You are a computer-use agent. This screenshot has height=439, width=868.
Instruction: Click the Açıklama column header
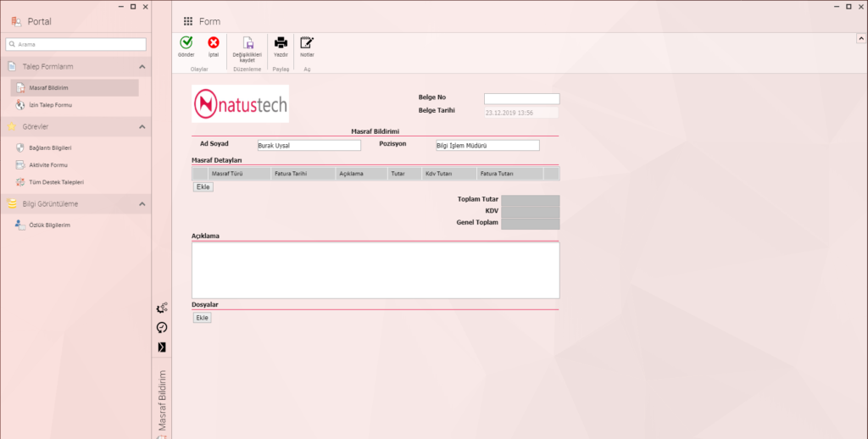click(361, 174)
